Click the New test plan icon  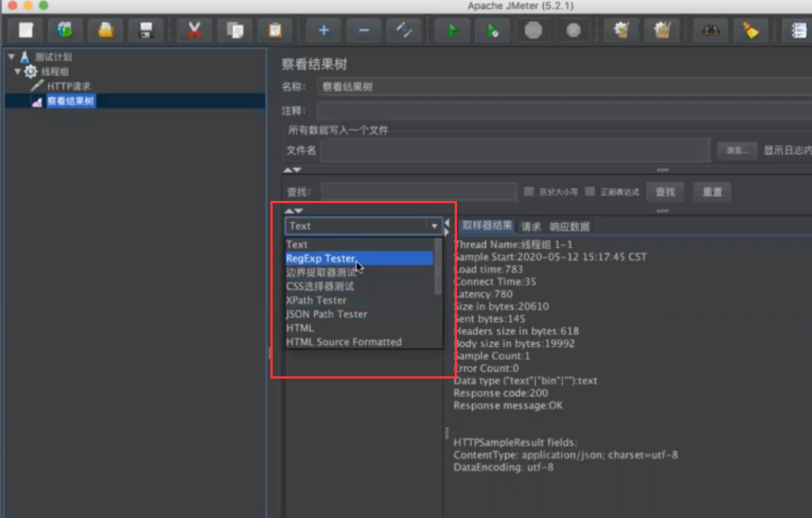[25, 30]
